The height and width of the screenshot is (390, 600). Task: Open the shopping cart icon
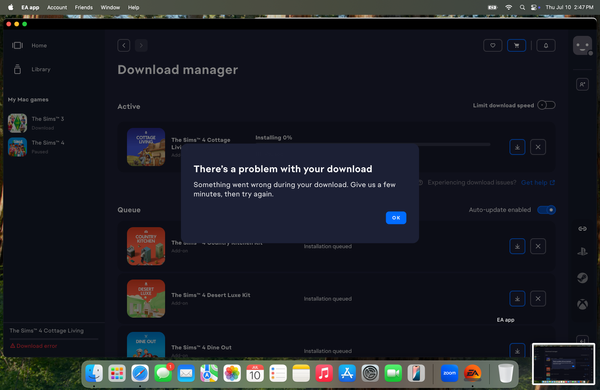tap(517, 46)
